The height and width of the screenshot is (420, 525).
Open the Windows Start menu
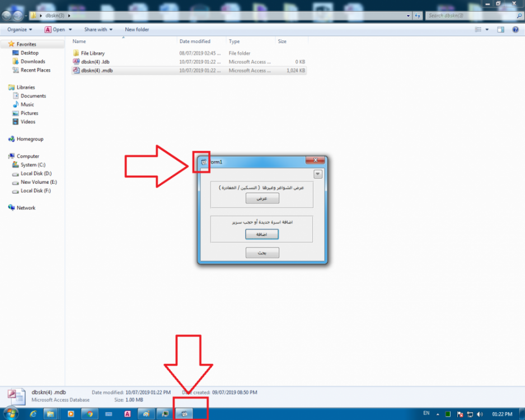[11, 414]
